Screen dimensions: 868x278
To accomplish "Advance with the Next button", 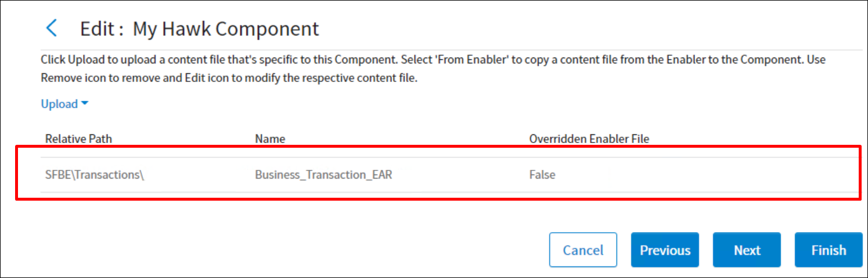I will click(x=747, y=250).
